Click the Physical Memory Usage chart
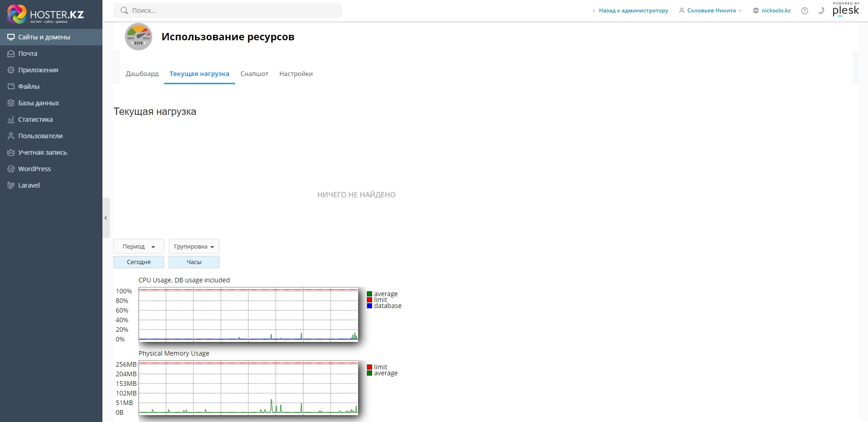 [x=248, y=387]
